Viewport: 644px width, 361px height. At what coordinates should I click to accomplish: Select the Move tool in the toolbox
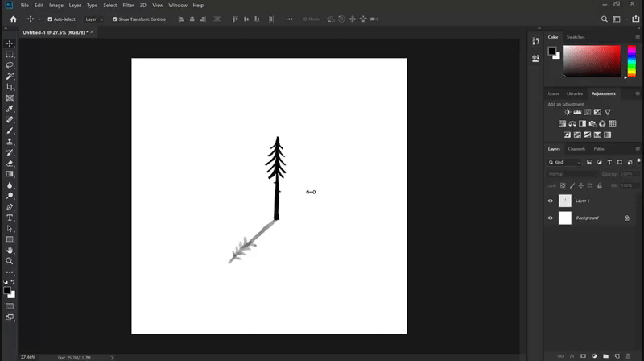[x=10, y=44]
